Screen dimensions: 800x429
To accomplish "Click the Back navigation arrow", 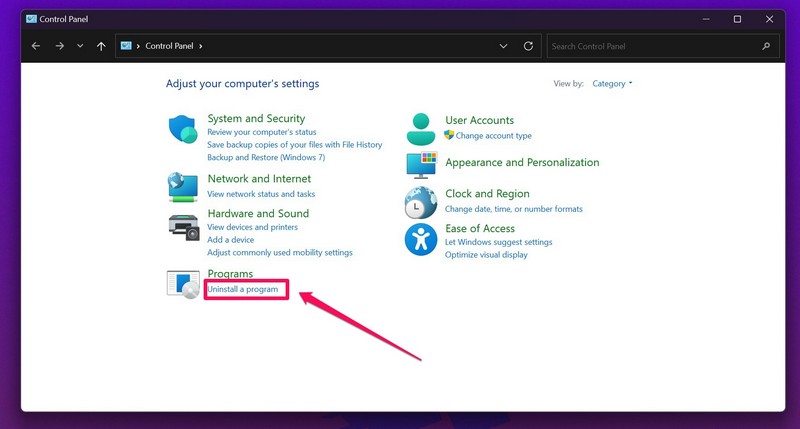I will click(36, 46).
